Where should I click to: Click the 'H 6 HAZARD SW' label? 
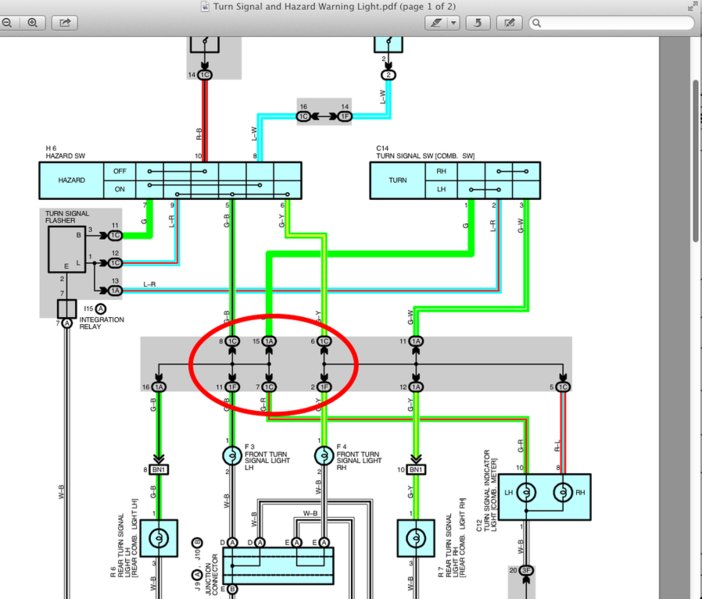65,152
